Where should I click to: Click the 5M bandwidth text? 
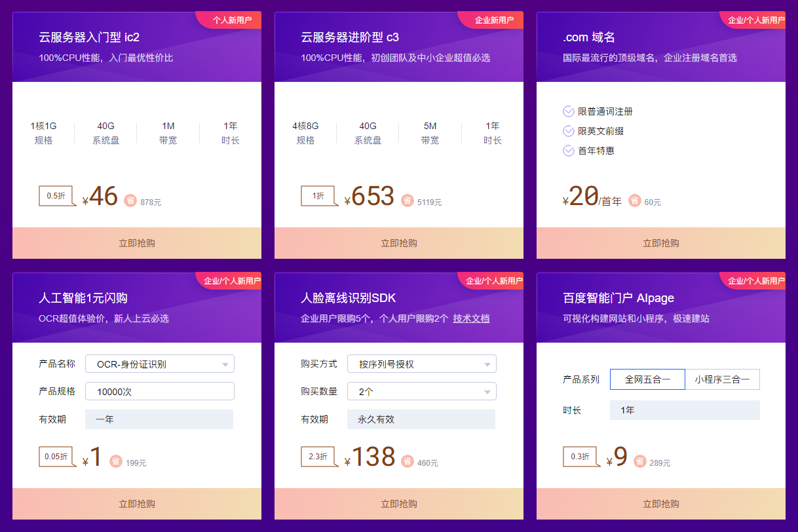pyautogui.click(x=430, y=126)
